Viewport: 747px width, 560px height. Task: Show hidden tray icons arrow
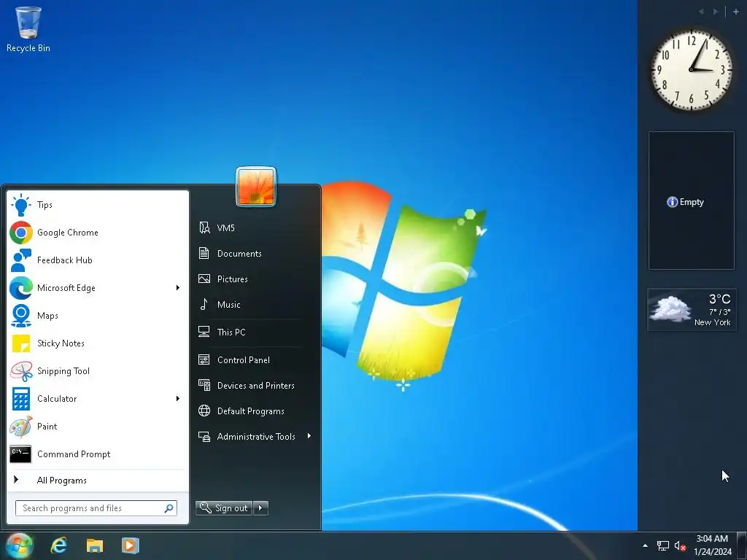[x=645, y=545]
